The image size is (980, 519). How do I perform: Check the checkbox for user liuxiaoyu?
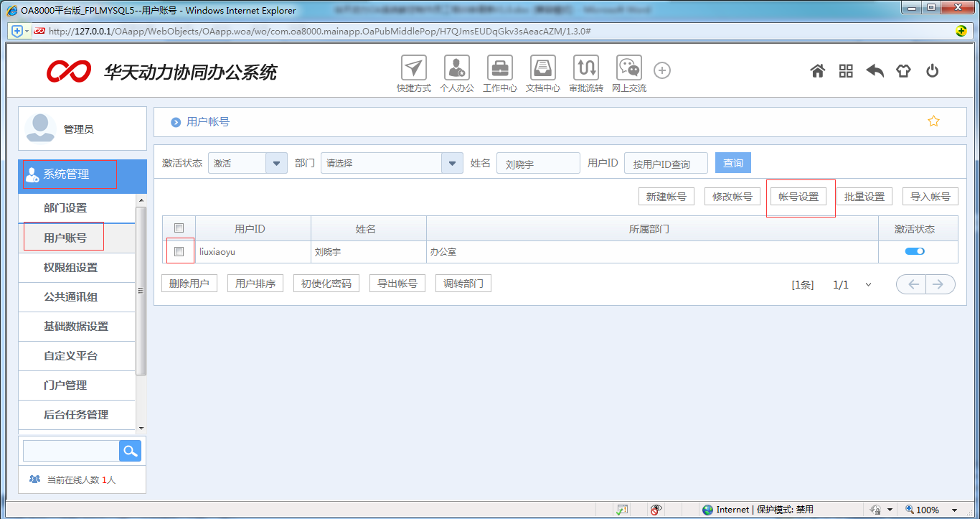pyautogui.click(x=179, y=251)
